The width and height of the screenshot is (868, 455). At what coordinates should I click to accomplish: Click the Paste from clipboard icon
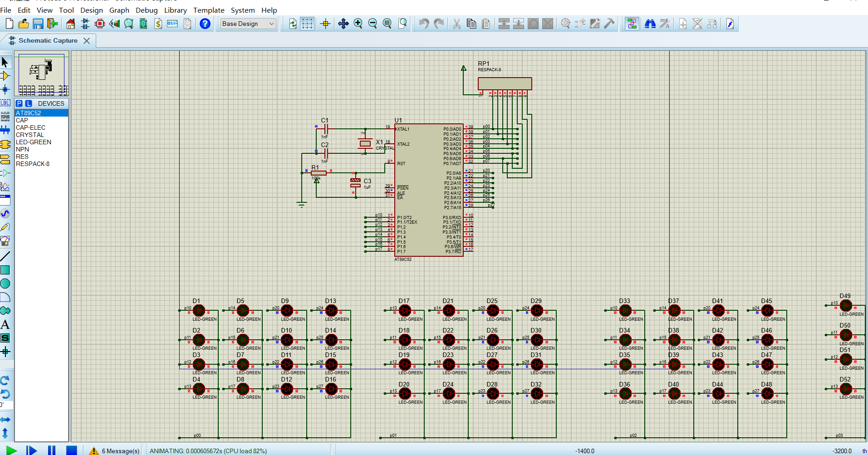coord(486,24)
